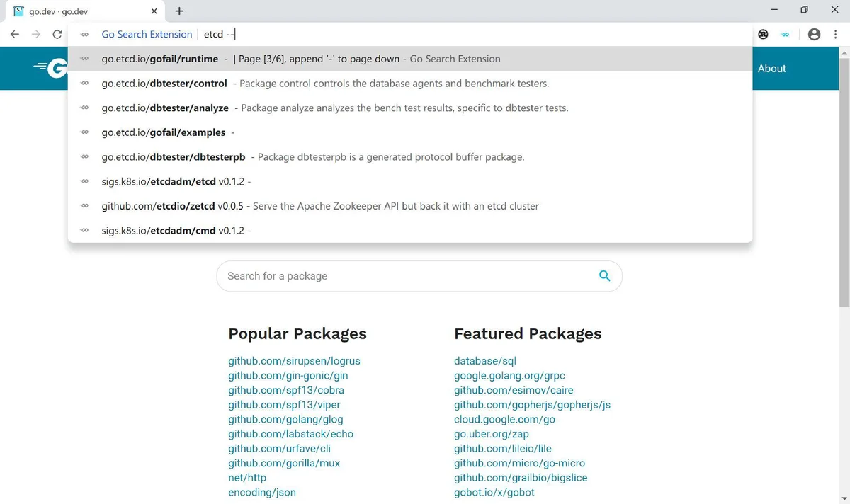Screen dimensions: 850x504
Task: Open github.com/micro/go-micro featured package
Action: (x=519, y=463)
